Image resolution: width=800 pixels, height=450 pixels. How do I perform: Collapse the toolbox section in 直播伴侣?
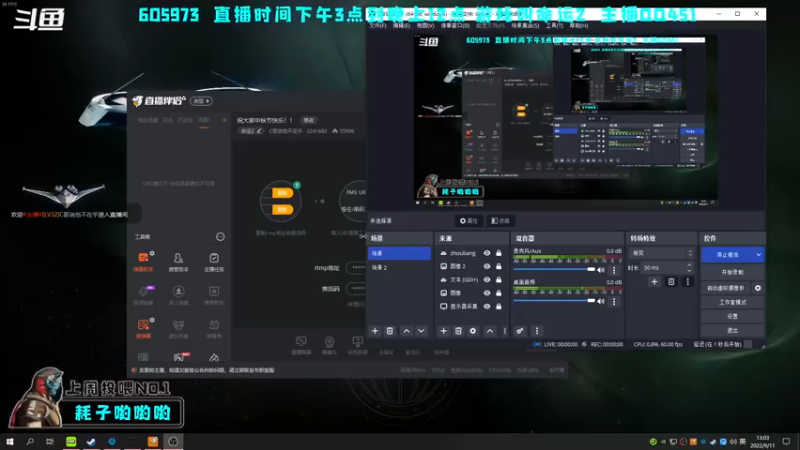tap(220, 237)
